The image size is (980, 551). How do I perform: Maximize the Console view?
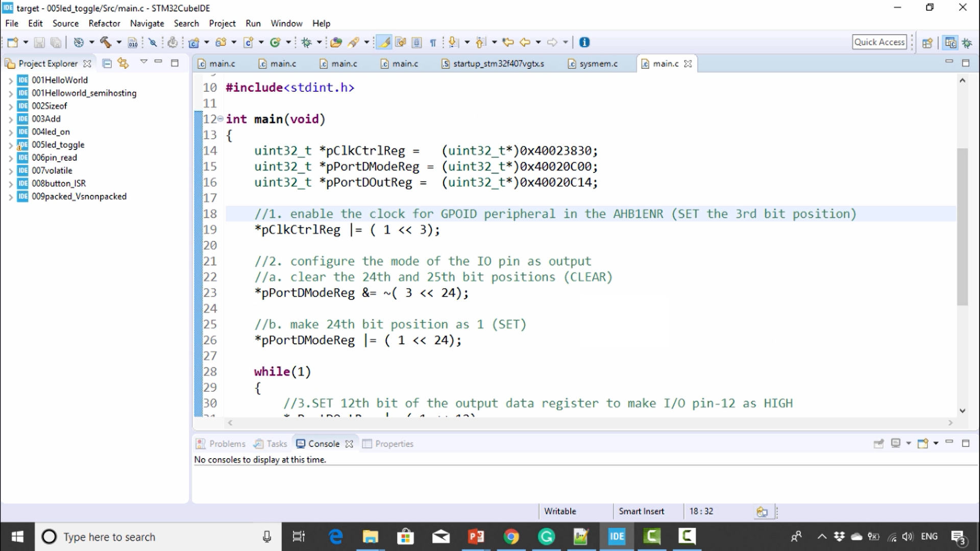[x=966, y=443]
